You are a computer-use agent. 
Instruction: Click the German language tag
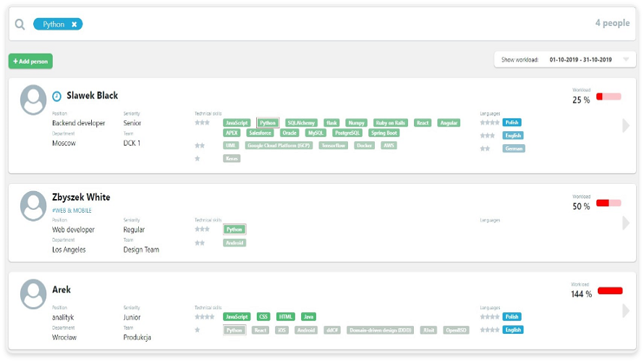(x=514, y=148)
